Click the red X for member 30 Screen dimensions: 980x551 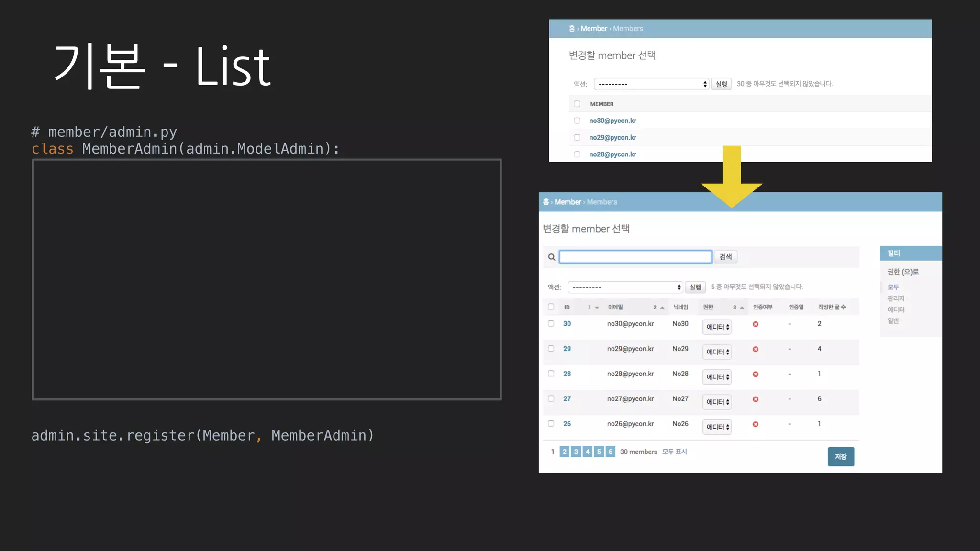coord(756,324)
